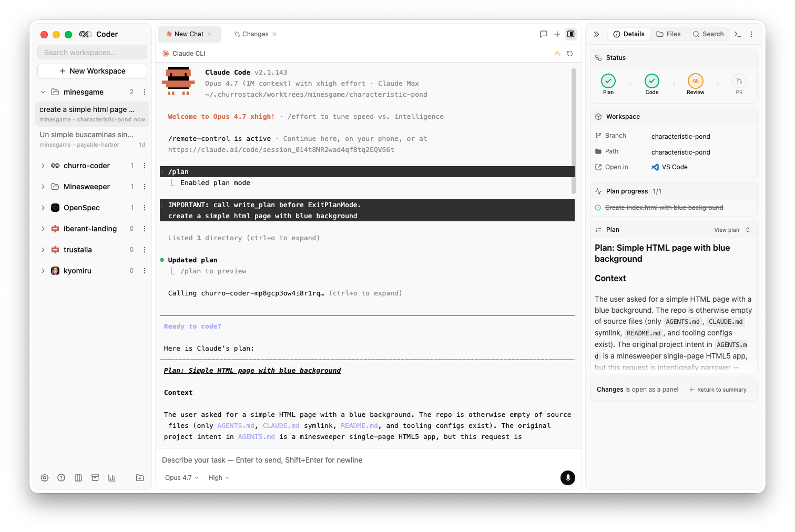Click Return to summary link
The width and height of the screenshot is (795, 532).
click(x=718, y=390)
